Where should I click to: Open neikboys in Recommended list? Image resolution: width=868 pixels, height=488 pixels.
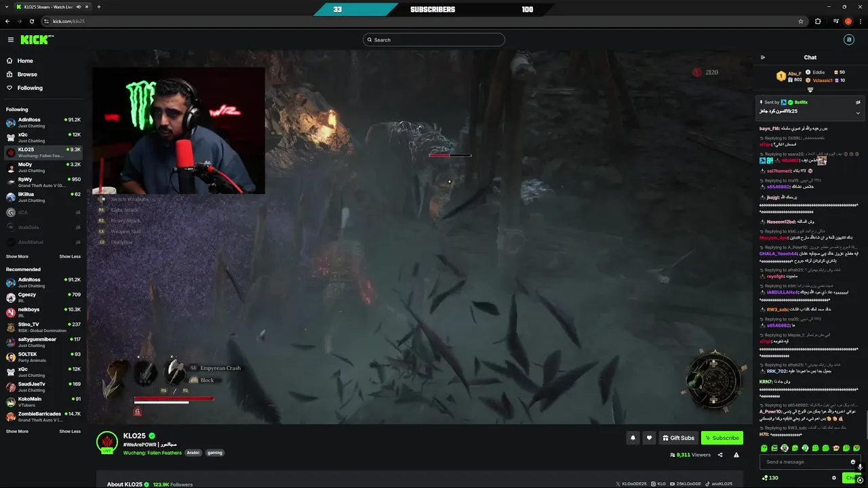pos(43,312)
